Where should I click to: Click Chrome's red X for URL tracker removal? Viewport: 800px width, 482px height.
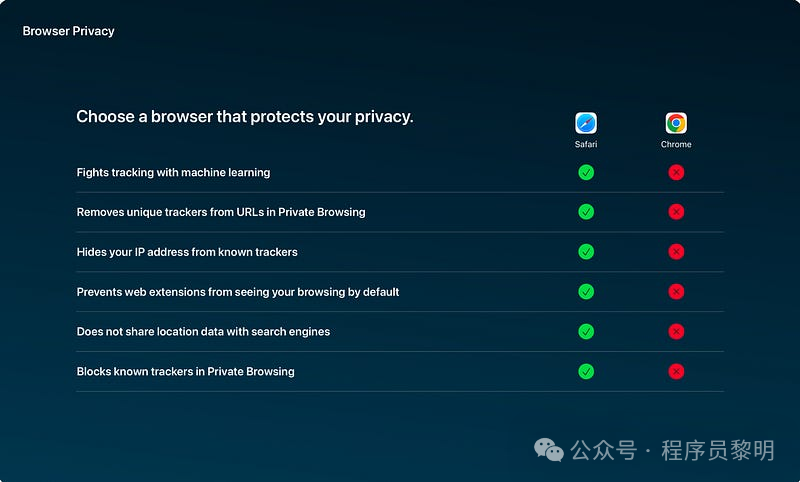pyautogui.click(x=676, y=212)
